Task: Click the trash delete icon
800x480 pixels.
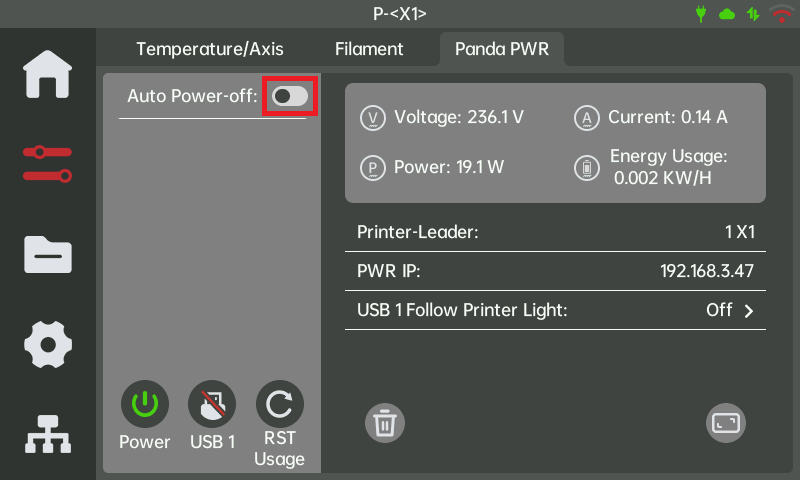Action: (384, 423)
